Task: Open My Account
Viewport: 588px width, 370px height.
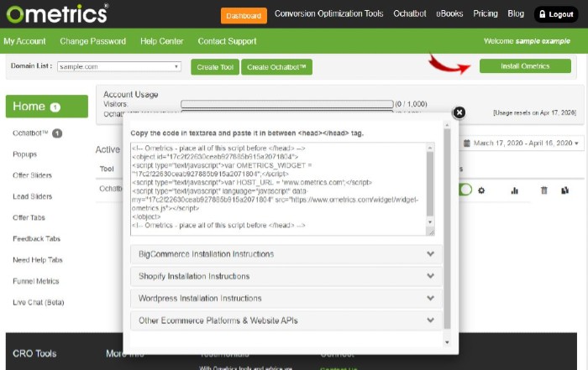Action: pyautogui.click(x=24, y=41)
